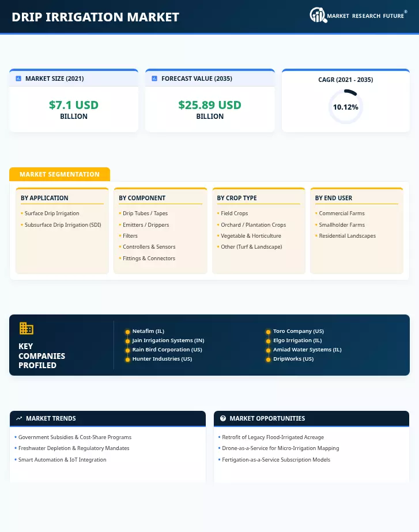
Task: Click the By Crop Type heading
Action: click(x=237, y=198)
